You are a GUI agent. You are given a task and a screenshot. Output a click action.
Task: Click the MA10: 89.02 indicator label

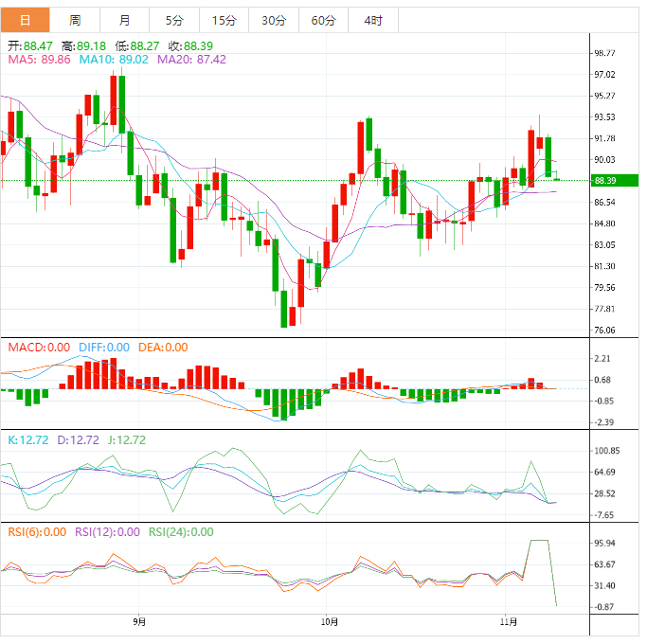pos(114,60)
